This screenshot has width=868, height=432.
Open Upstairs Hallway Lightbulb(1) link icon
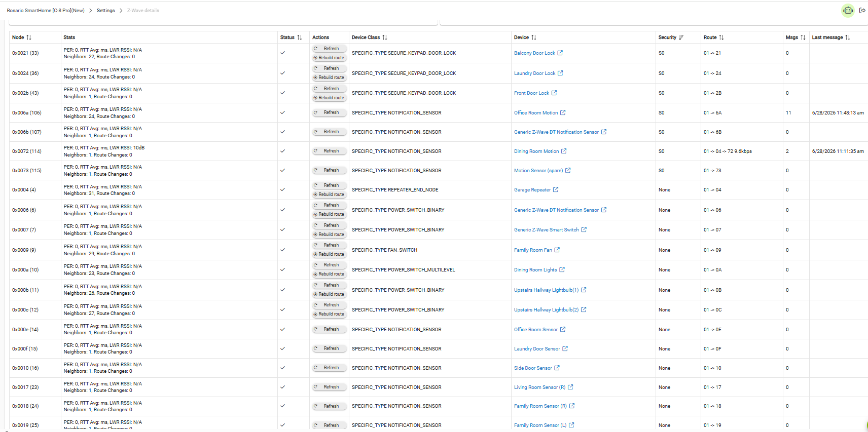click(x=584, y=290)
